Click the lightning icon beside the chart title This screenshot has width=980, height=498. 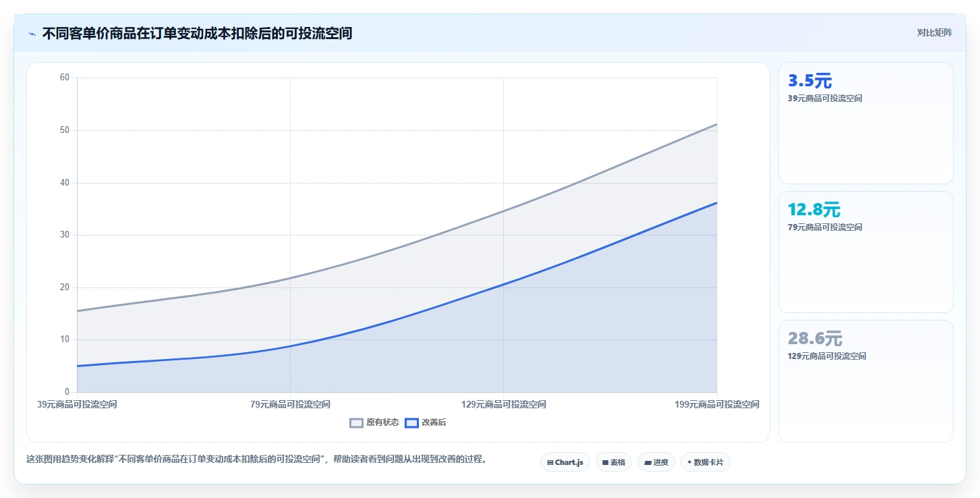(32, 34)
